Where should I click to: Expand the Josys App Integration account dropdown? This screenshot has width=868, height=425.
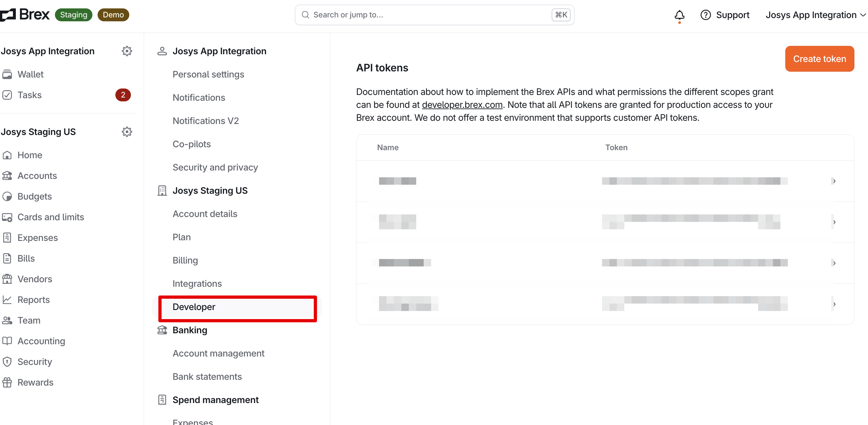[x=815, y=15]
